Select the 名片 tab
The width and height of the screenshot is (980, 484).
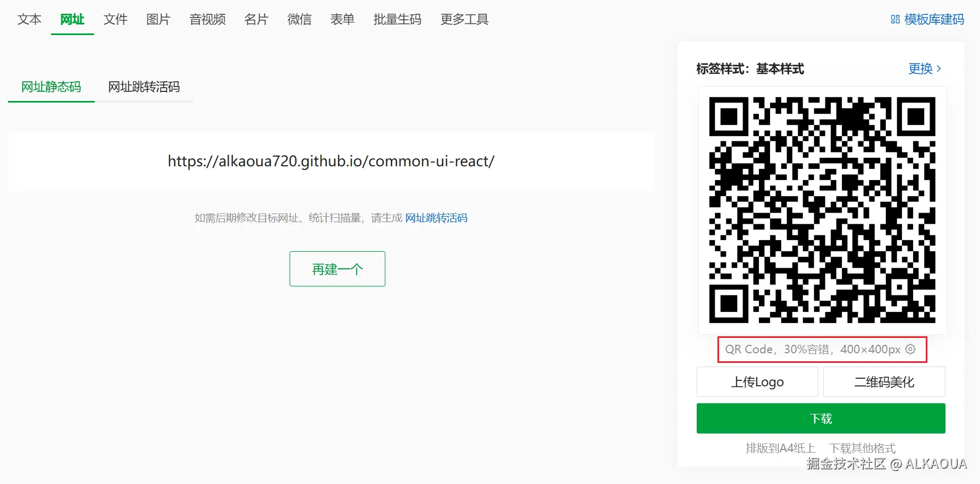256,20
